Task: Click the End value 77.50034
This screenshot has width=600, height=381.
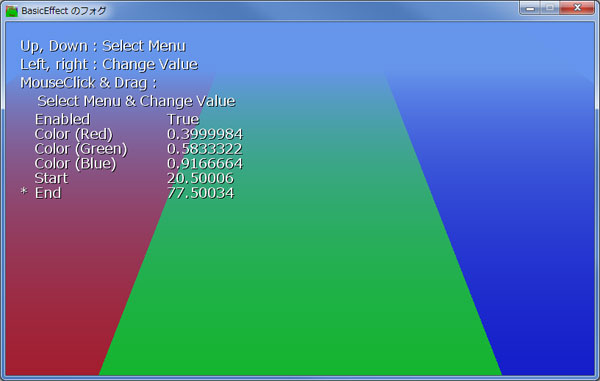Action: point(200,193)
